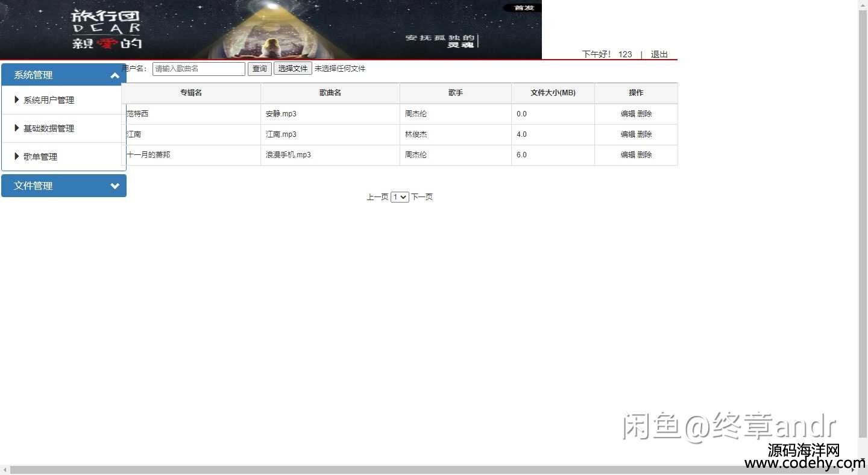Click the 选择文件 upload button
868x475 pixels.
point(293,69)
